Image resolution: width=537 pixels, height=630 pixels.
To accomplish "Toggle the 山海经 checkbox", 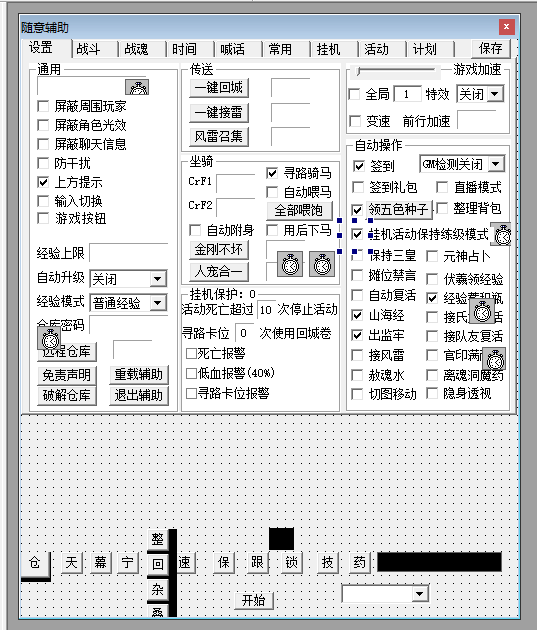I will click(x=357, y=315).
